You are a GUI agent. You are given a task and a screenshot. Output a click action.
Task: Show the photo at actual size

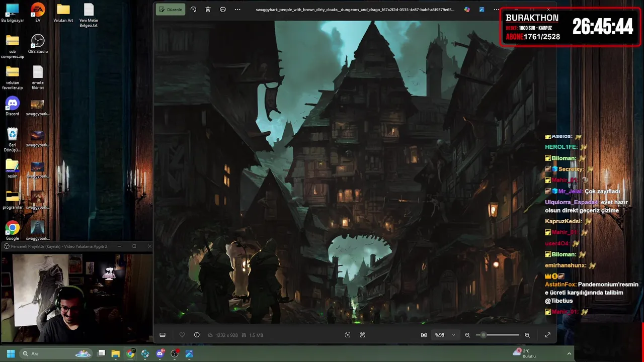[x=424, y=335]
